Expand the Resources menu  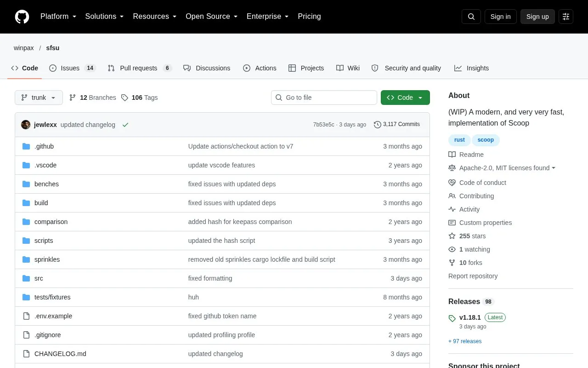tap(155, 17)
